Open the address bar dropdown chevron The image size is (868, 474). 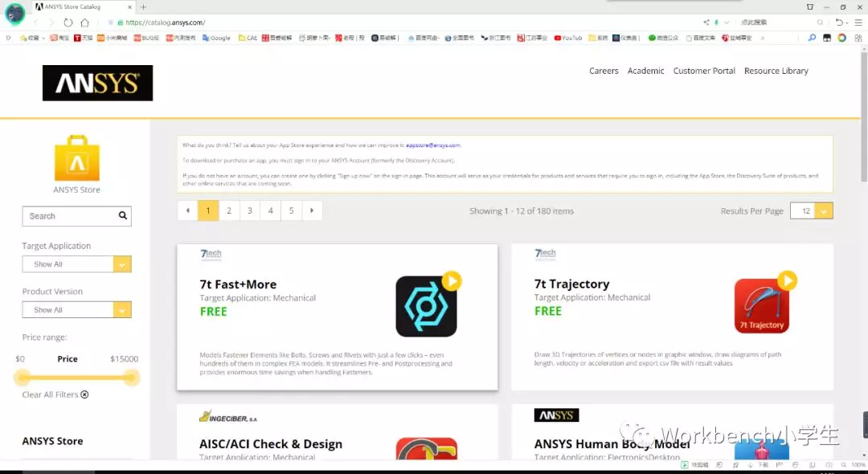727,22
